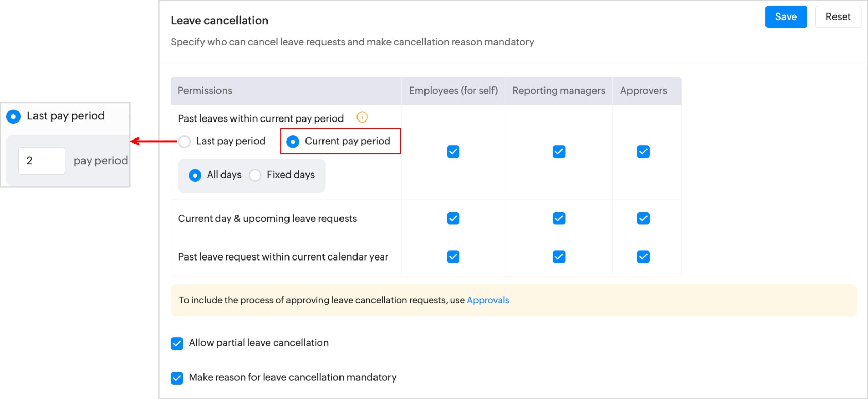Toggle Approvers checkbox for current calendar year
868x399 pixels.
point(643,257)
